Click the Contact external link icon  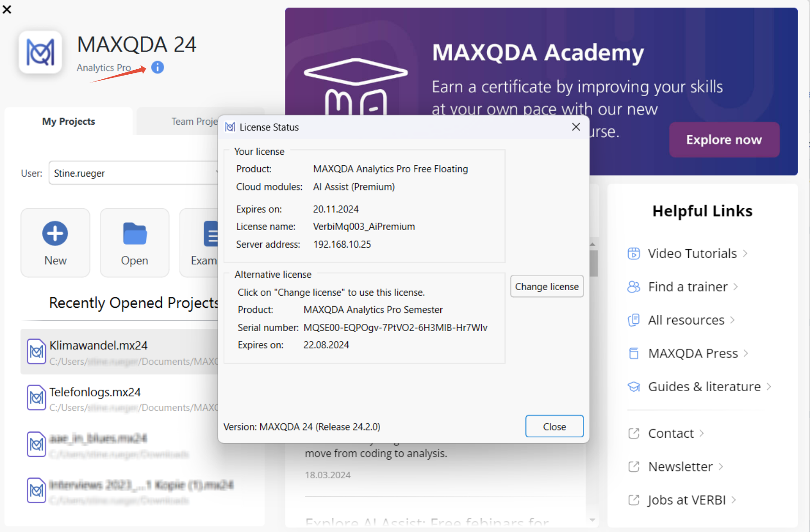(634, 433)
